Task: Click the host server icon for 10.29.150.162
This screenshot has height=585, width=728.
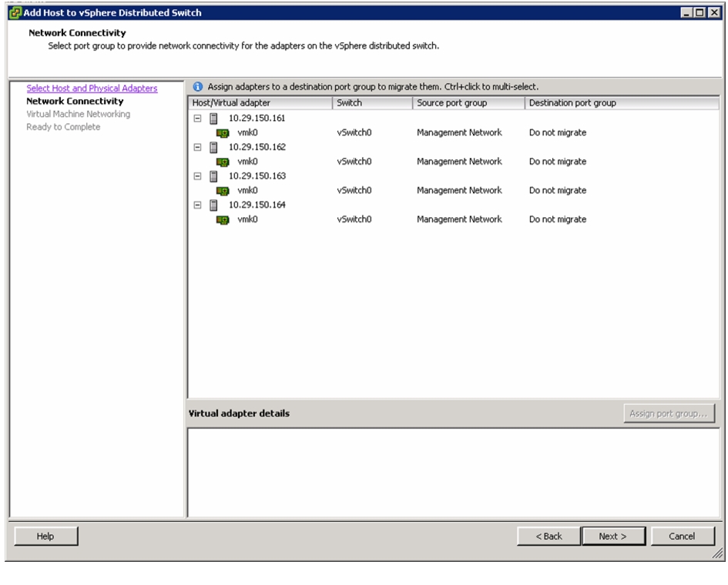Action: tap(213, 148)
